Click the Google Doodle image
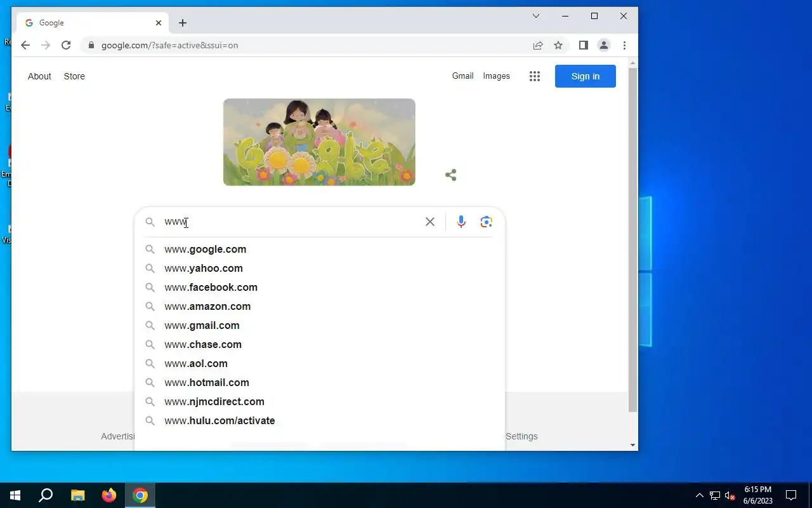Viewport: 812px width, 508px height. (x=319, y=142)
